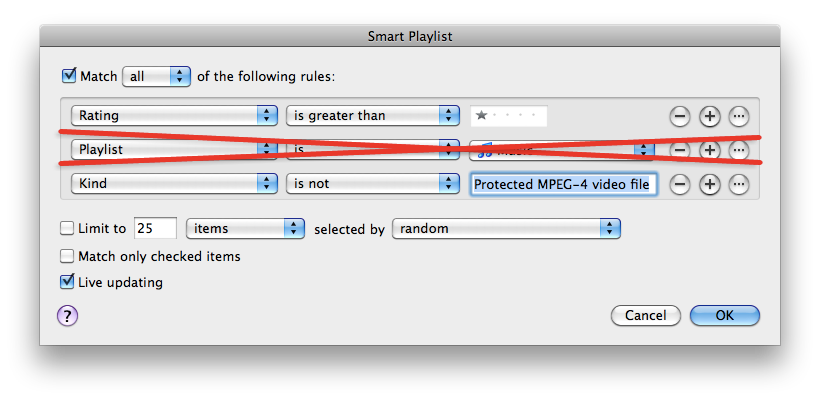Open the purple help question mark
820x400 pixels.
tap(67, 316)
